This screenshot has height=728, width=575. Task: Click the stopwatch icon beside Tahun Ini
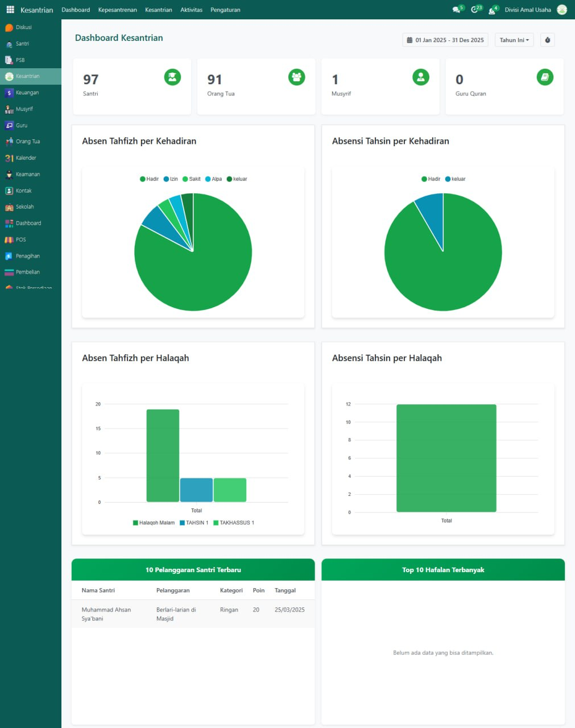(547, 40)
